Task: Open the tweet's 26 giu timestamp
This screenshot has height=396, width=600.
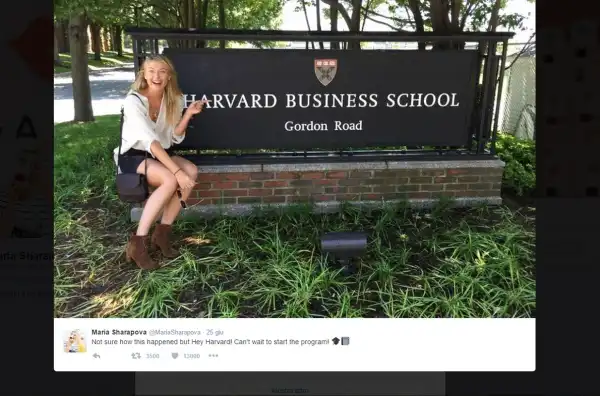Action: point(215,332)
